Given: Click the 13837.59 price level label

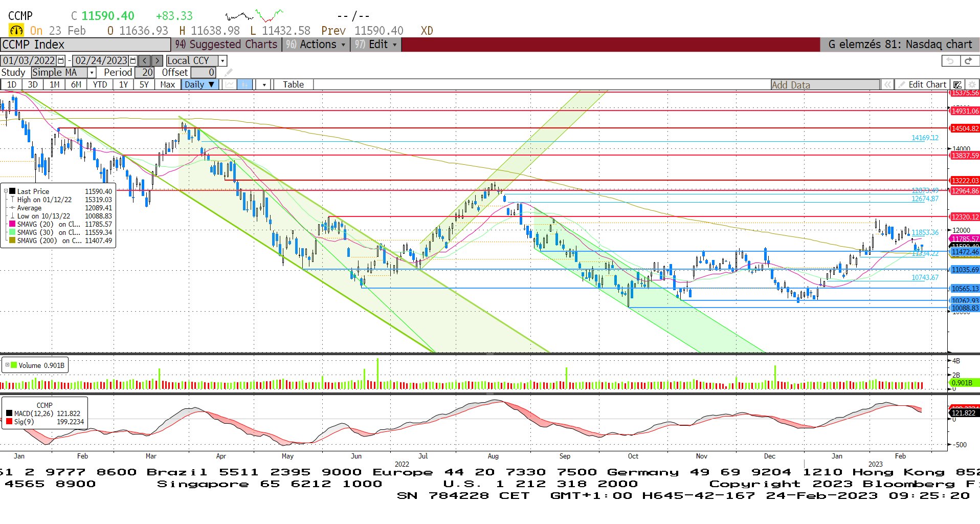Looking at the screenshot, I should (965, 156).
